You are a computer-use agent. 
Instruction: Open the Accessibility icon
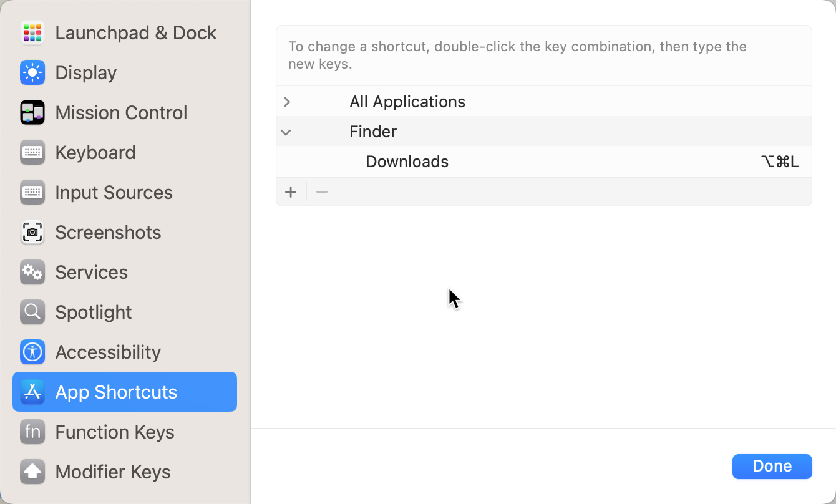pyautogui.click(x=32, y=352)
